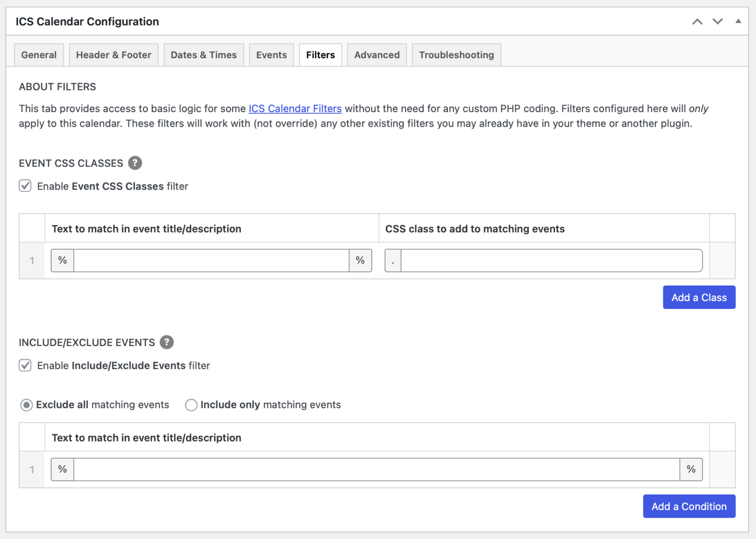Switch to the Events tab
The width and height of the screenshot is (756, 539).
[272, 55]
